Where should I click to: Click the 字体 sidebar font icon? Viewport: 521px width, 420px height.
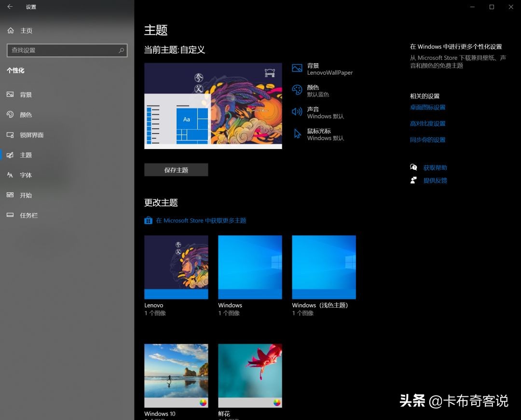point(10,175)
